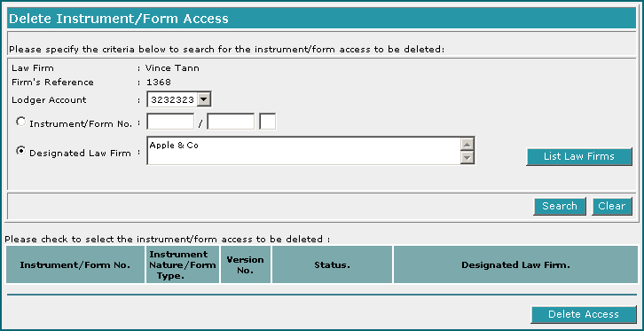Click the Delete Instrument/Form Access title bar
This screenshot has height=331, width=644.
pos(322,19)
